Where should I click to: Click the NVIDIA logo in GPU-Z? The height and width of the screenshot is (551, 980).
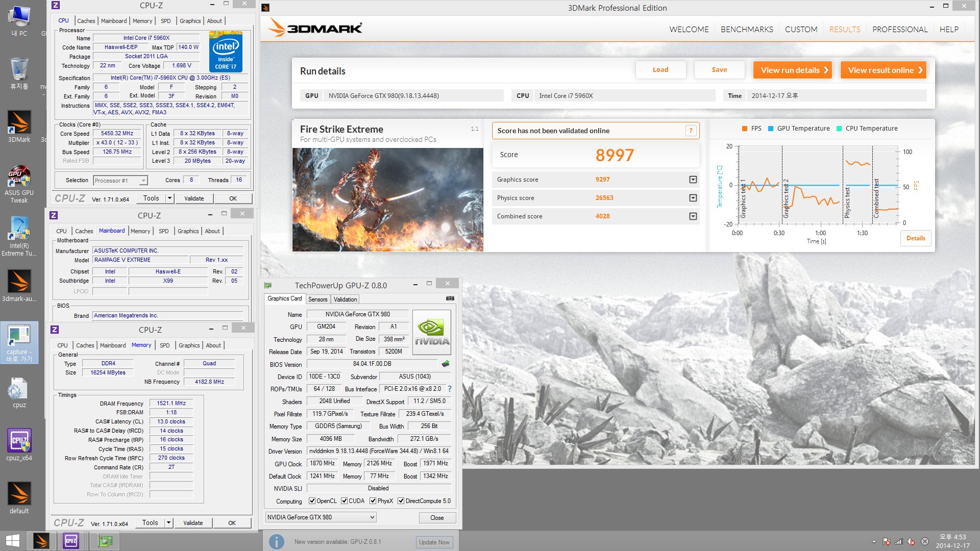coord(431,333)
